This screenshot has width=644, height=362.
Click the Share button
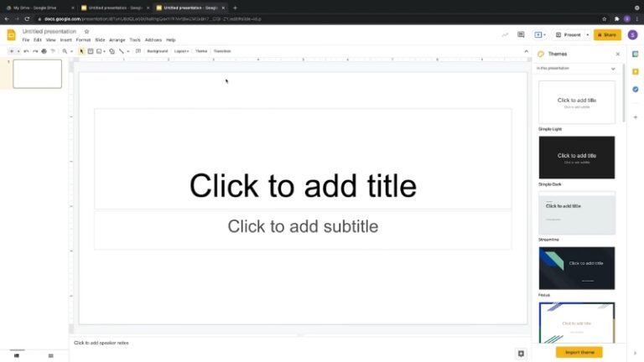[606, 34]
